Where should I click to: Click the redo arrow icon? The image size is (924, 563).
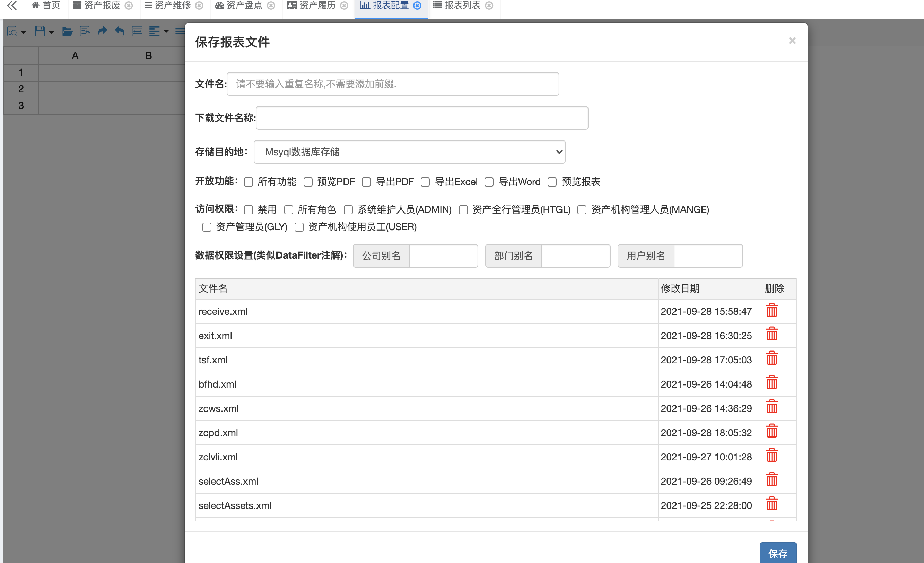102,31
